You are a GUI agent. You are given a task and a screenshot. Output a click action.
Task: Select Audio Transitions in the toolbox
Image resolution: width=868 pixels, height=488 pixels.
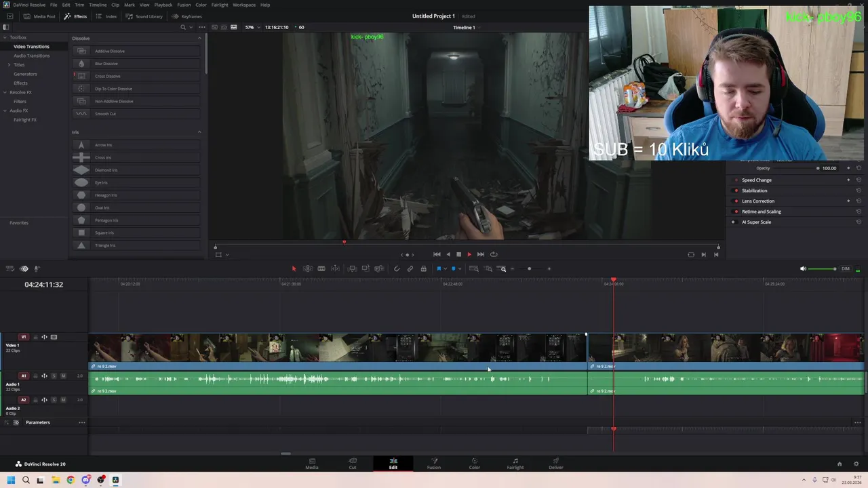pos(31,56)
